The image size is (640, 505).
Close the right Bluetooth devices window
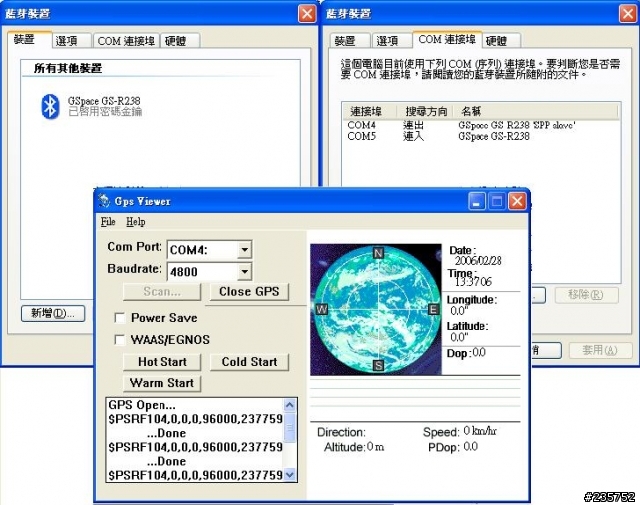point(628,13)
